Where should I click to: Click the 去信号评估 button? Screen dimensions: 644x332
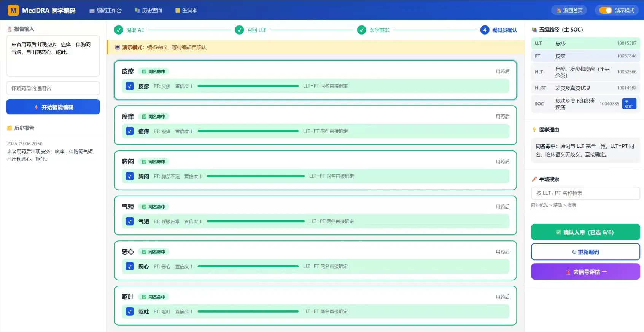pos(585,272)
